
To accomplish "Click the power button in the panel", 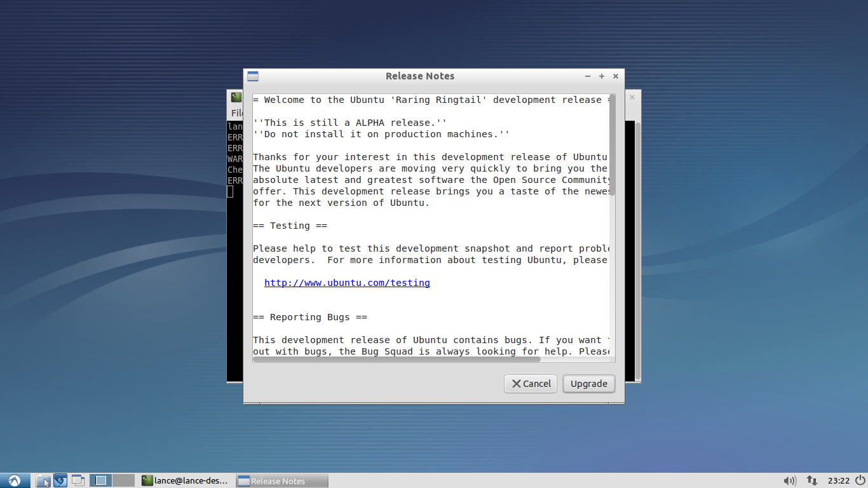I will point(860,480).
